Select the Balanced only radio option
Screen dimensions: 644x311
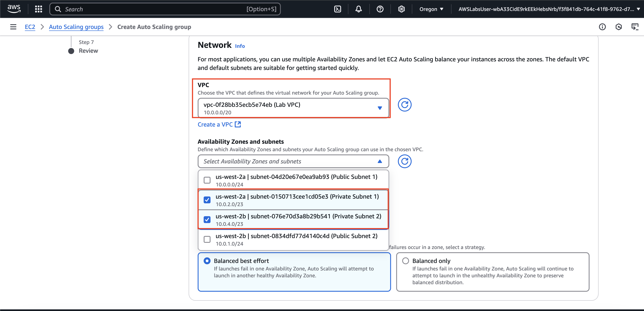click(x=405, y=261)
